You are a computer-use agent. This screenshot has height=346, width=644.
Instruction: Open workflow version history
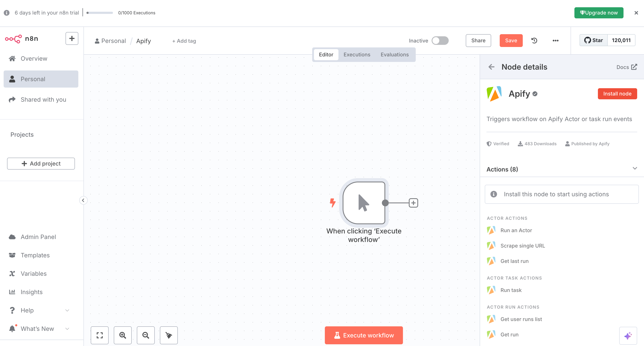pyautogui.click(x=534, y=40)
